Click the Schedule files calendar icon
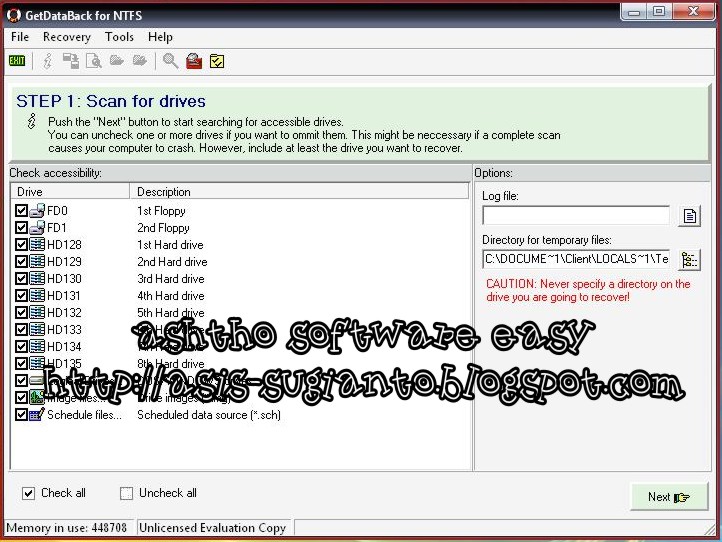 [37, 414]
